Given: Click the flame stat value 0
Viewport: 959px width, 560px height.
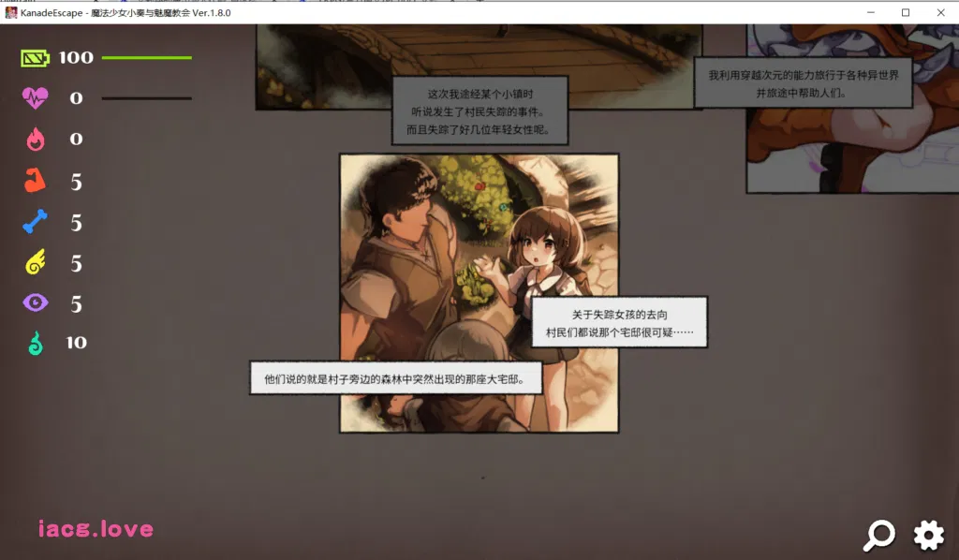Looking at the screenshot, I should click(76, 139).
